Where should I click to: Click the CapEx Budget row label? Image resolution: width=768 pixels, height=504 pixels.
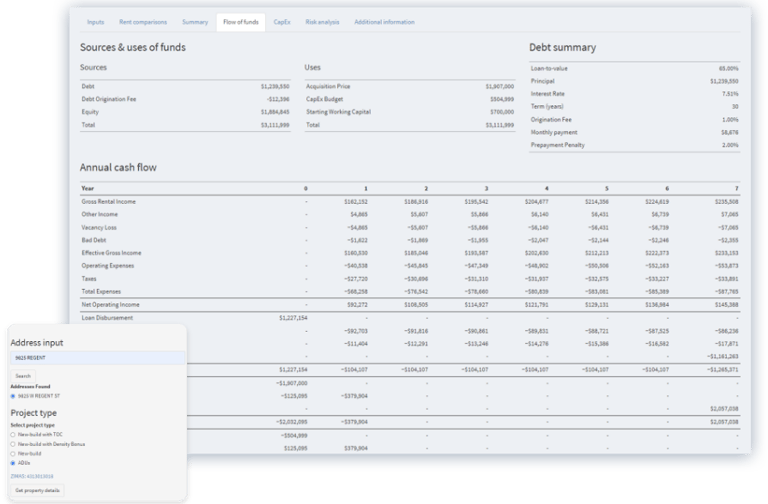click(x=325, y=99)
